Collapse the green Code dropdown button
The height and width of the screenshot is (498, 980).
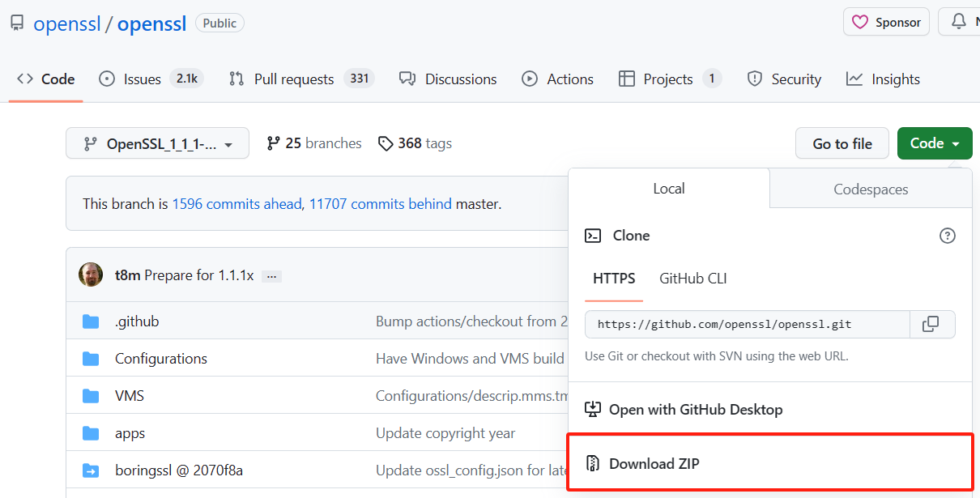(935, 143)
